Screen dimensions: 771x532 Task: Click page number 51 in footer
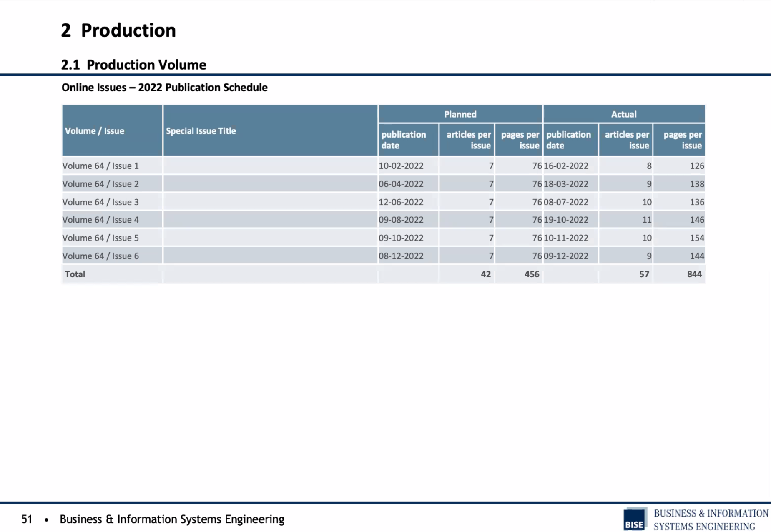[27, 519]
